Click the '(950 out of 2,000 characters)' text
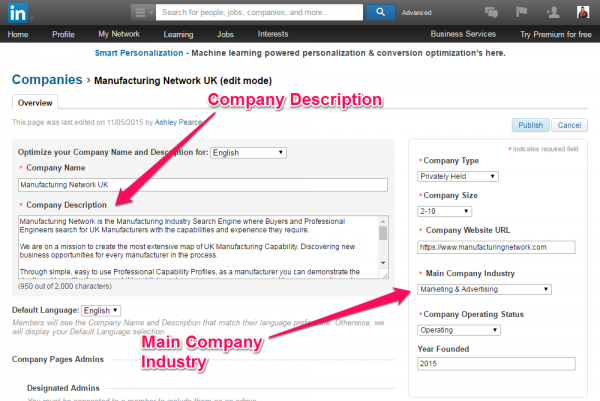 [65, 286]
